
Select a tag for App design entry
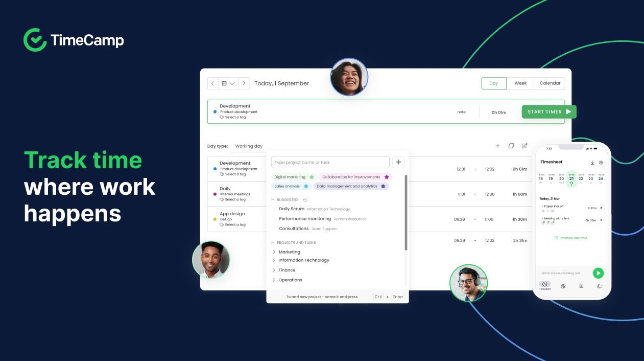click(233, 224)
